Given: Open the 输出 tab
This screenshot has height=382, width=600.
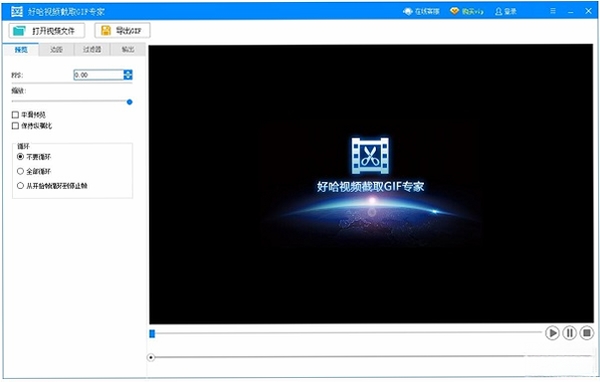Looking at the screenshot, I should coord(128,50).
